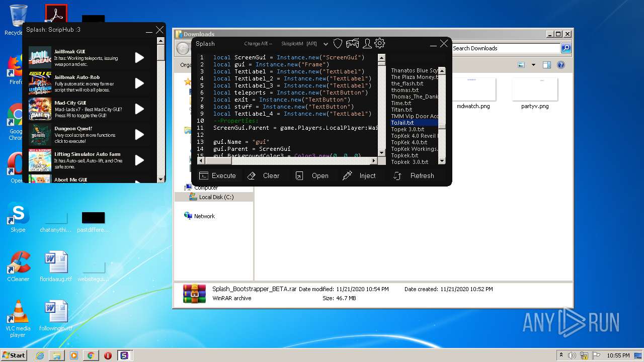The image size is (644, 362).
Task: Run the Jailbreak Auto-Rob script
Action: pos(139,83)
